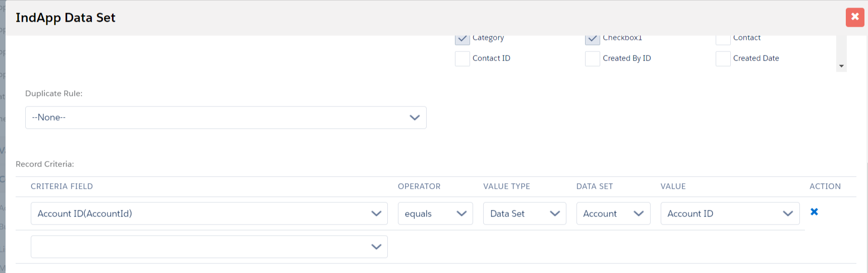Remove the Account ID criteria row
This screenshot has width=868, height=273.
[814, 212]
